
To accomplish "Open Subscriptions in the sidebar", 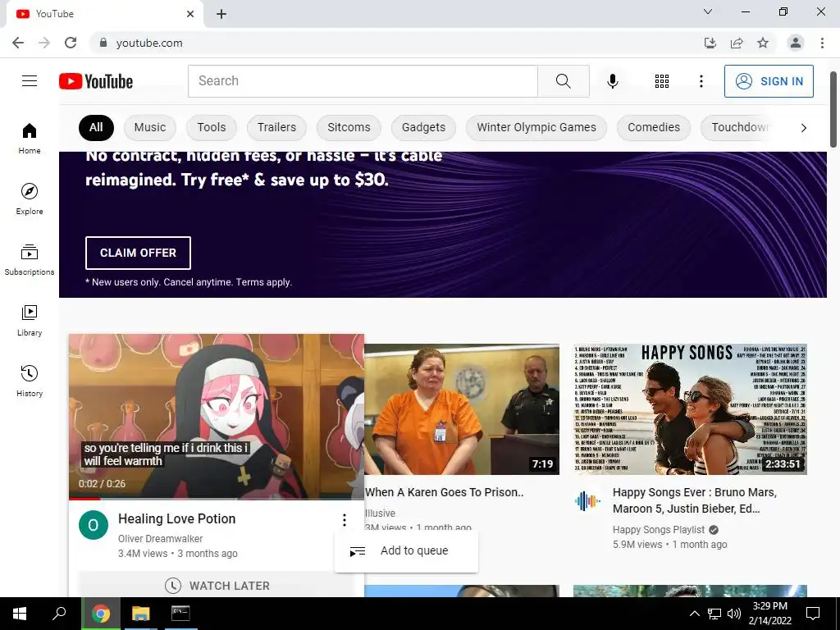I will pyautogui.click(x=30, y=259).
